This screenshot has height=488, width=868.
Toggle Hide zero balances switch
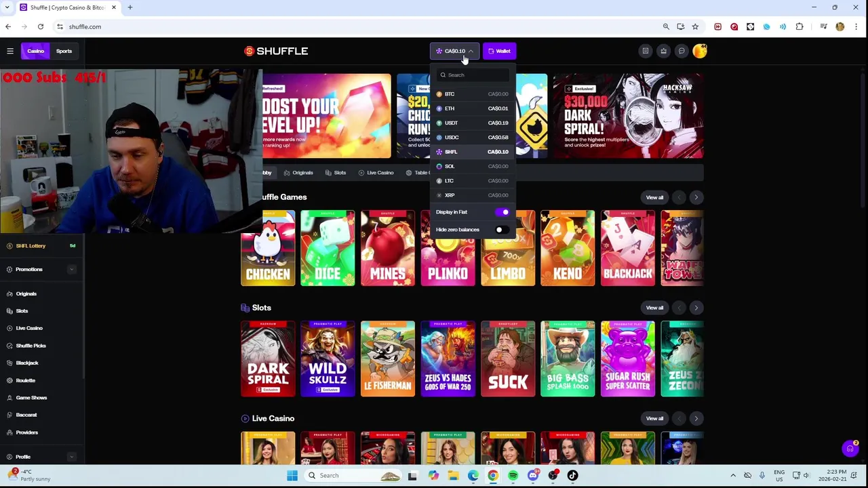click(502, 230)
